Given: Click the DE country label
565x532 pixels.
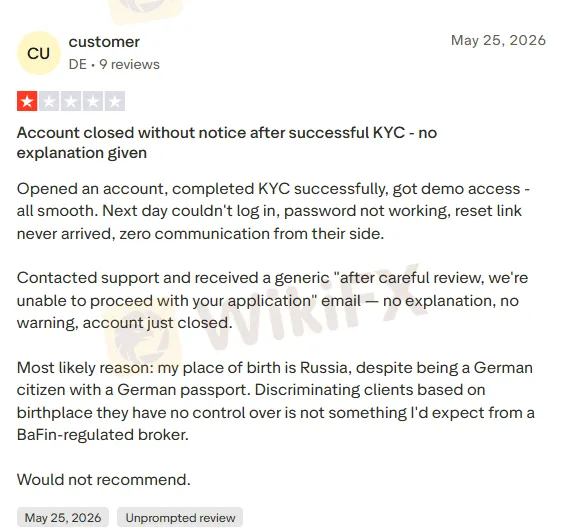Looking at the screenshot, I should pyautogui.click(x=78, y=64).
